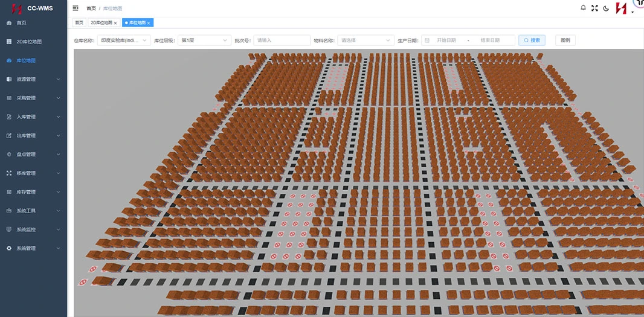Open 2D库位地图 in the sidebar

click(33, 42)
